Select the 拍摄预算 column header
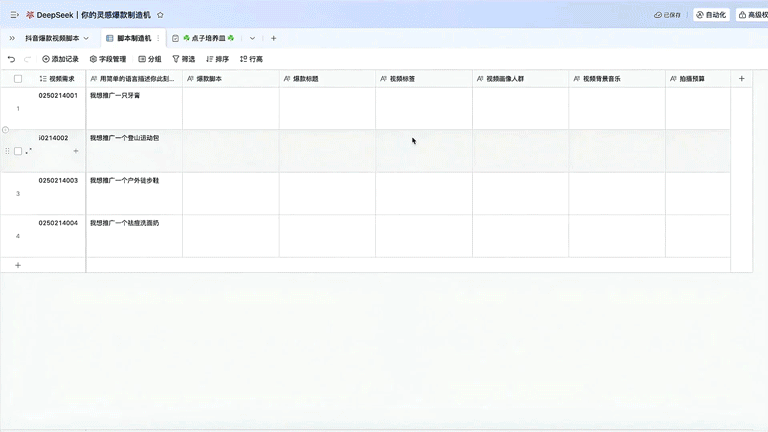The height and width of the screenshot is (432, 768). point(698,79)
